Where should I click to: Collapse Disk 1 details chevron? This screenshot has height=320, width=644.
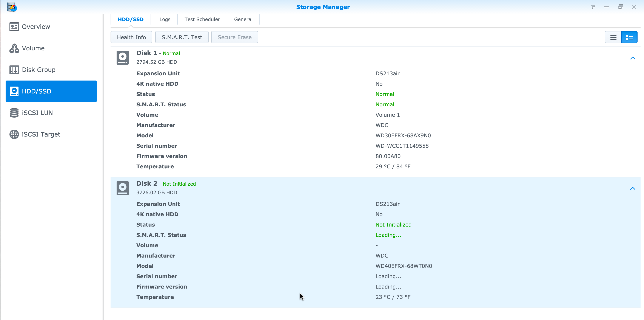click(x=633, y=58)
